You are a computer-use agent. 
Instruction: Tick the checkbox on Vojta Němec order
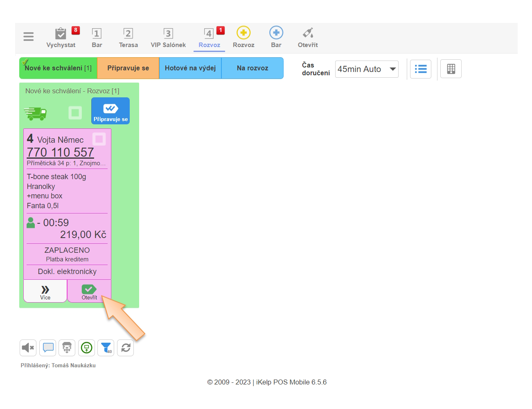(x=99, y=139)
